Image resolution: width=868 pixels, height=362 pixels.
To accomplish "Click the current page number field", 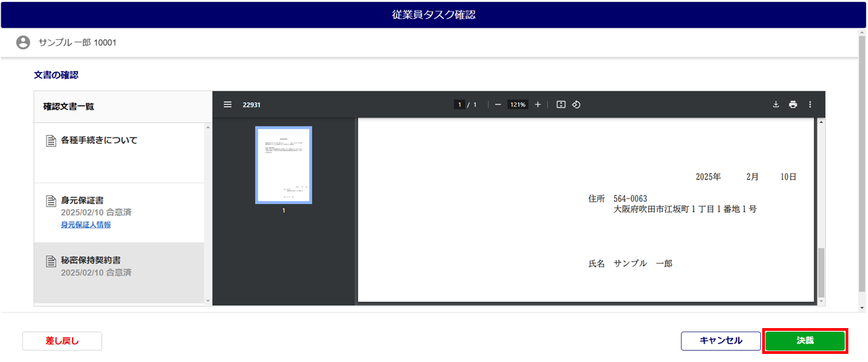I will [460, 104].
